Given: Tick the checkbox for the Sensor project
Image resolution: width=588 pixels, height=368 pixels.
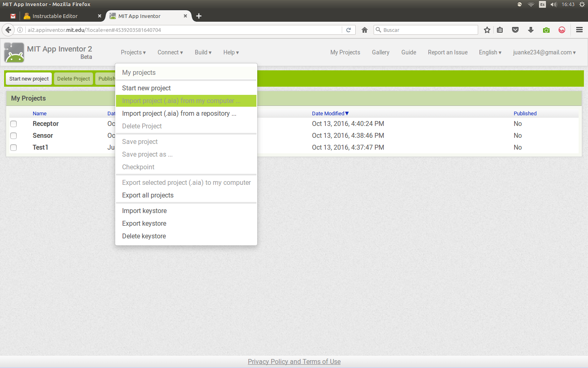Looking at the screenshot, I should (13, 136).
